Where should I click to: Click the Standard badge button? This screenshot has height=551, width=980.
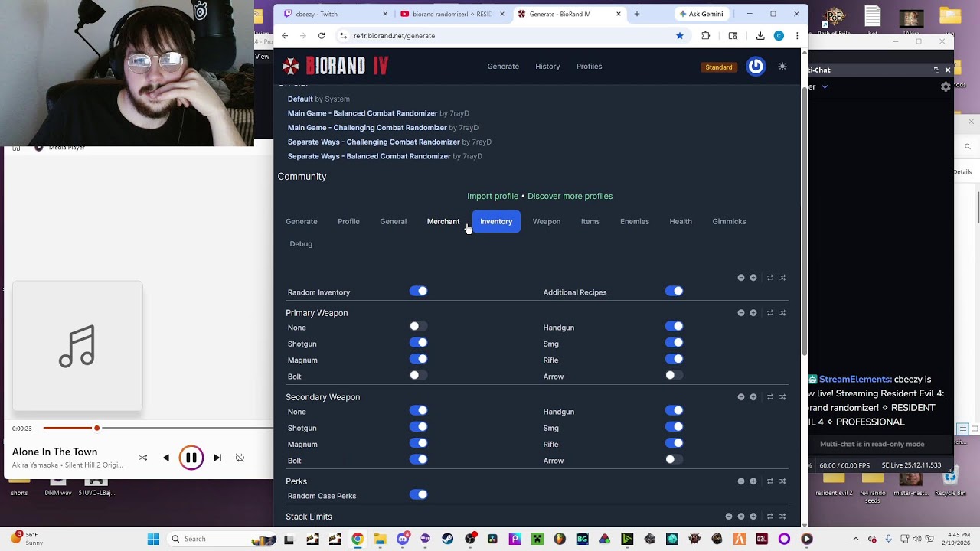click(x=719, y=67)
